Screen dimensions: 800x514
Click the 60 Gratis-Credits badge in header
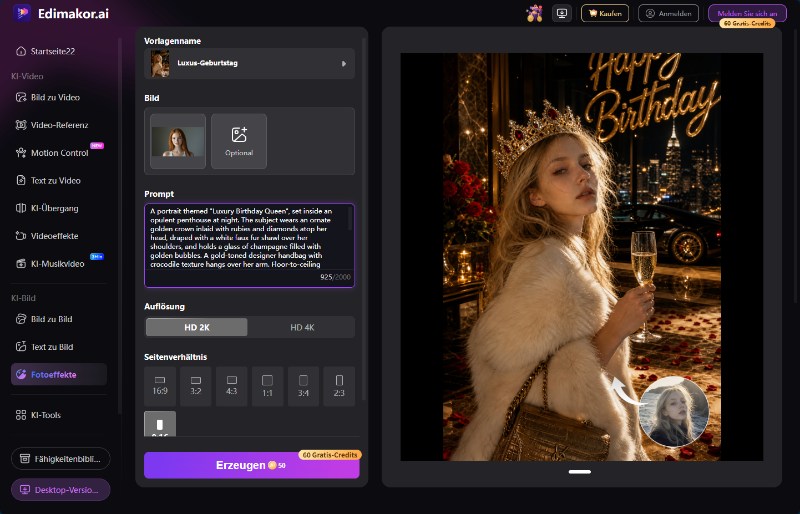pyautogui.click(x=747, y=23)
